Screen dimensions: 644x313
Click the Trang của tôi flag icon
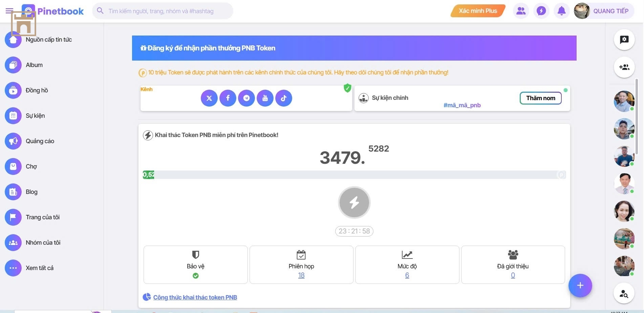point(13,217)
